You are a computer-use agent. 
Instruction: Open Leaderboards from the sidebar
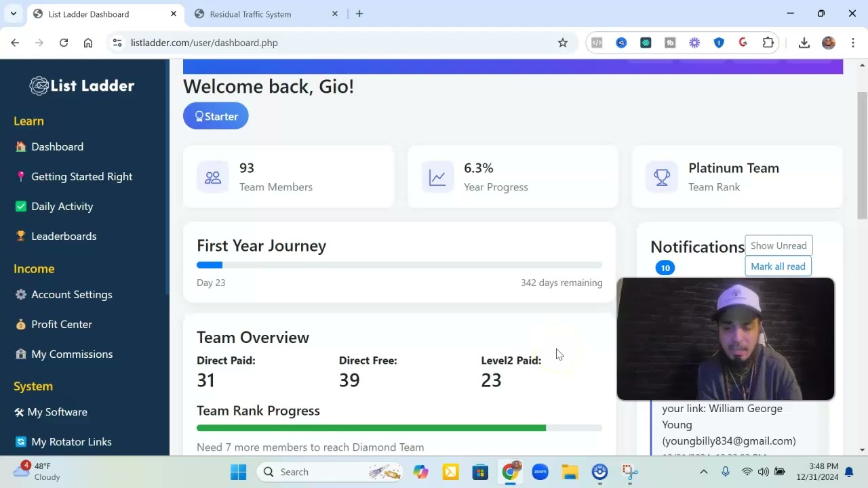(x=56, y=236)
